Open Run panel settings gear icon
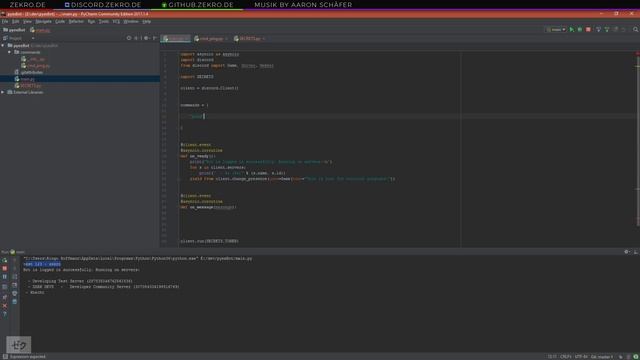This screenshot has width=640, height=360. click(x=627, y=252)
